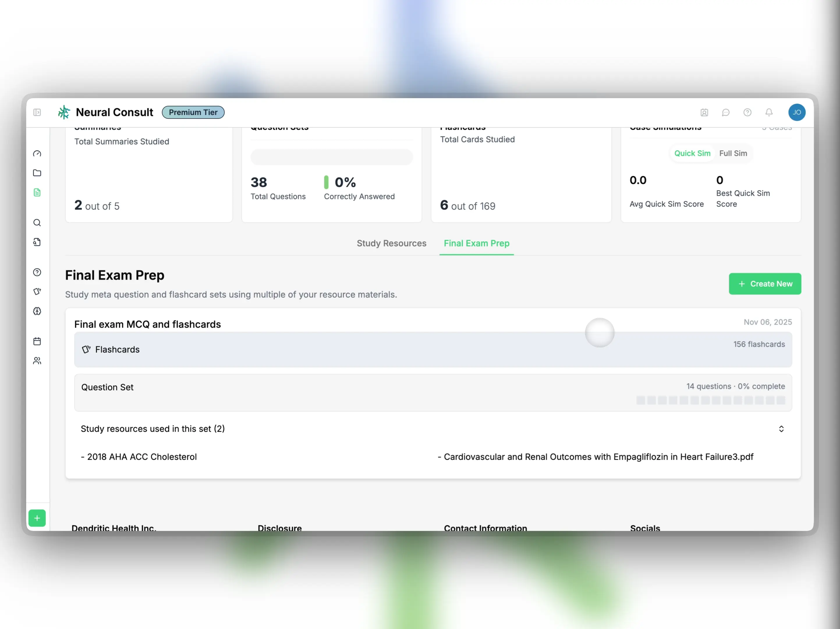Switch to Quick Sim mode
The width and height of the screenshot is (840, 629).
click(x=692, y=153)
